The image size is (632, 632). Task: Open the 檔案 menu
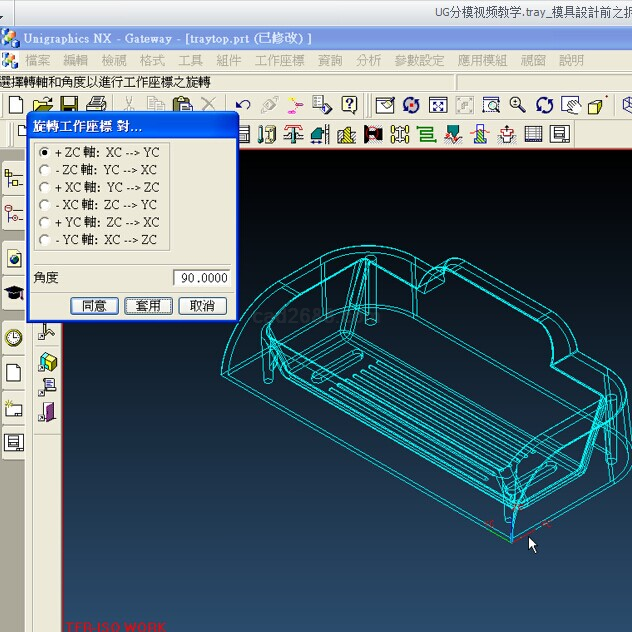[x=38, y=61]
